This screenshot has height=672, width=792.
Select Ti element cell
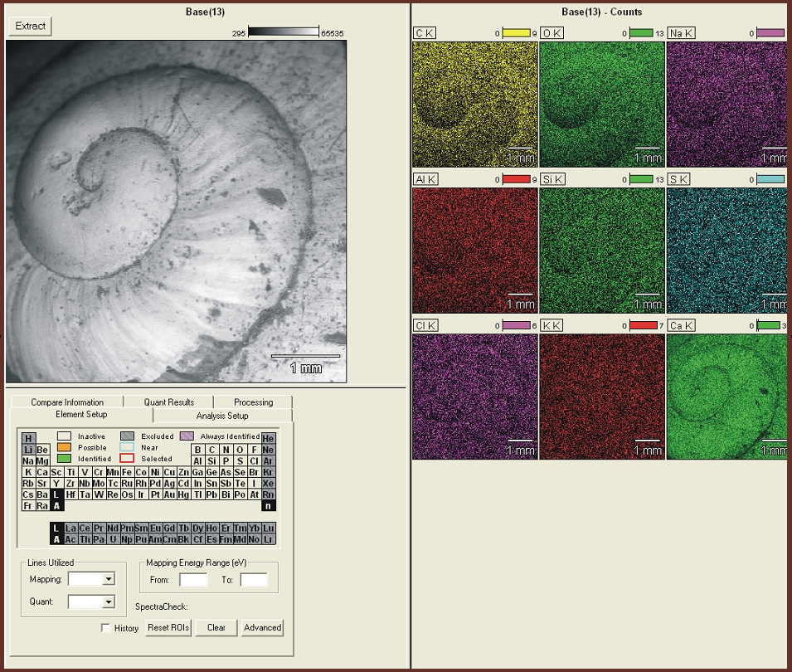click(70, 472)
